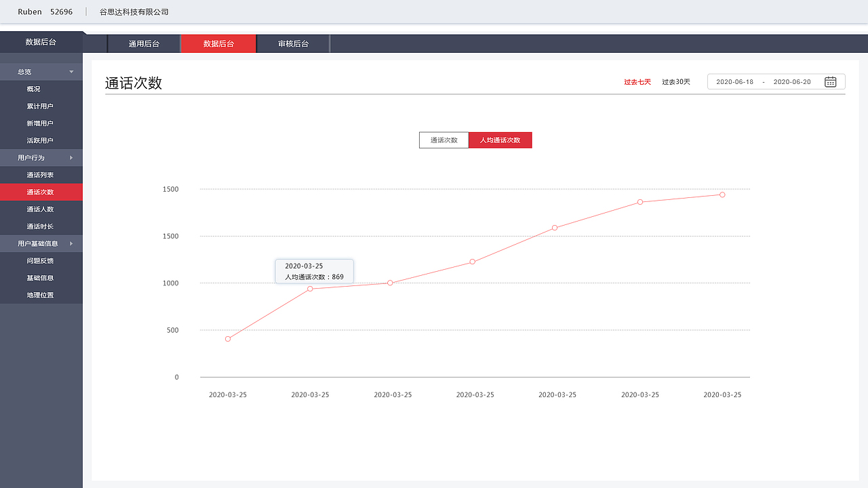Click the data point on the 1000 gridline
868x488 pixels.
[x=390, y=283]
